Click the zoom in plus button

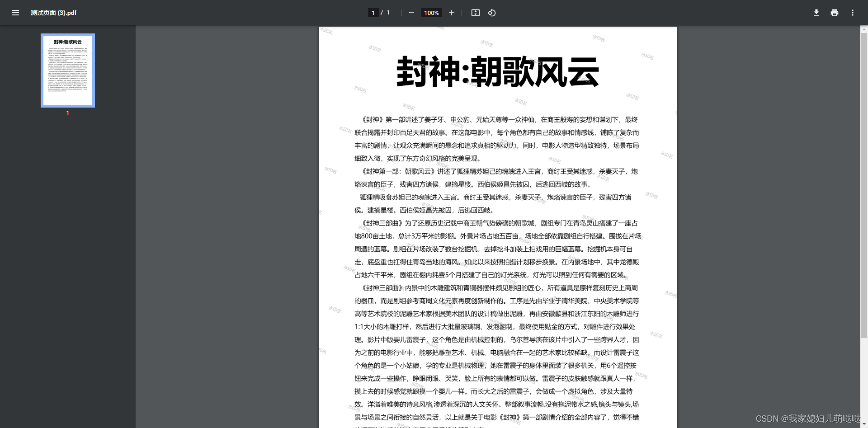click(x=451, y=13)
